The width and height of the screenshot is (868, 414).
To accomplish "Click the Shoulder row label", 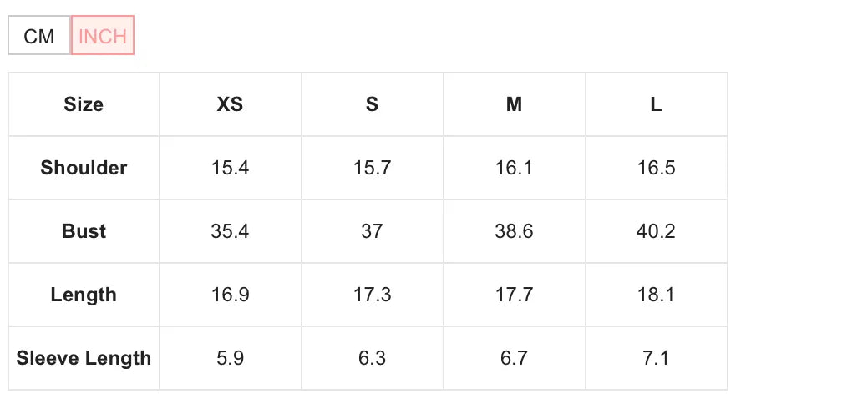I will (84, 168).
